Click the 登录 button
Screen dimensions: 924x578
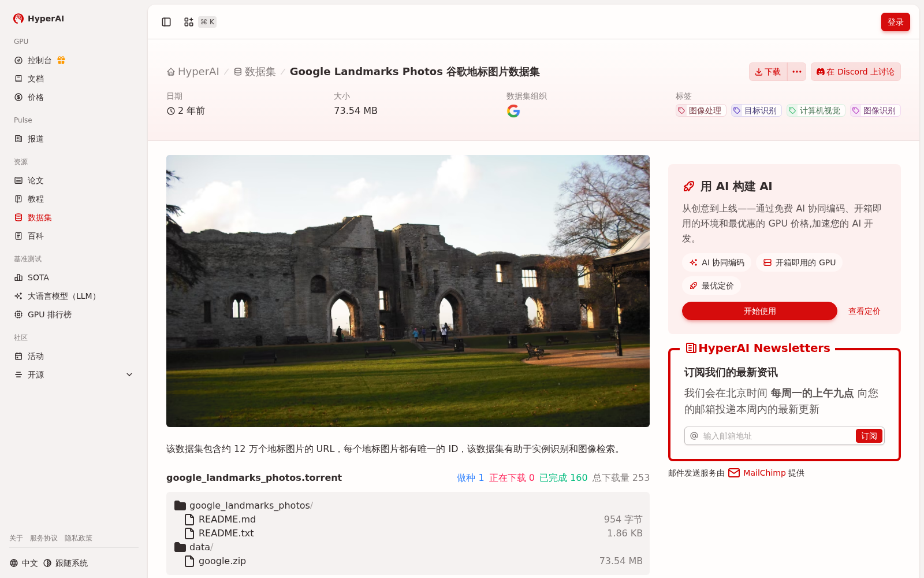point(895,22)
